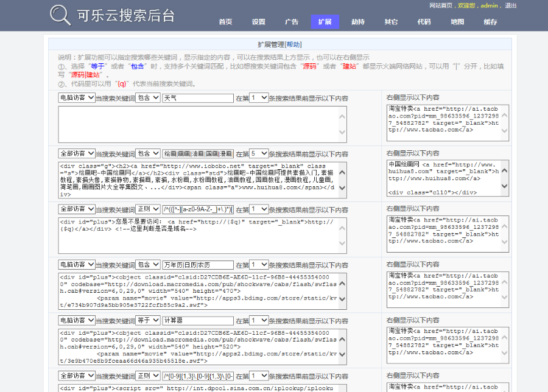Click the 网站首页 link
Viewport: 548px width, 392px height.
(x=442, y=5)
